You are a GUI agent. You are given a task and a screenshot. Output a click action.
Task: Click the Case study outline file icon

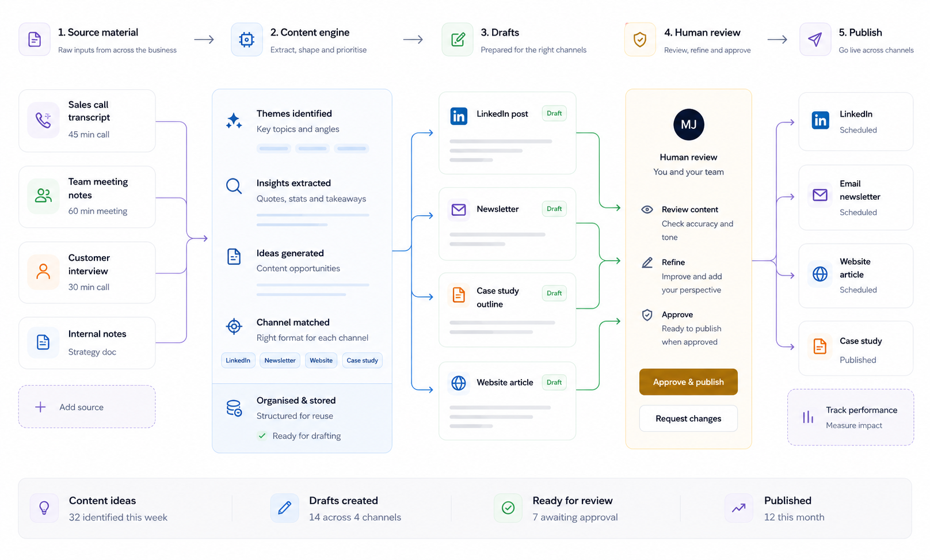pos(459,295)
